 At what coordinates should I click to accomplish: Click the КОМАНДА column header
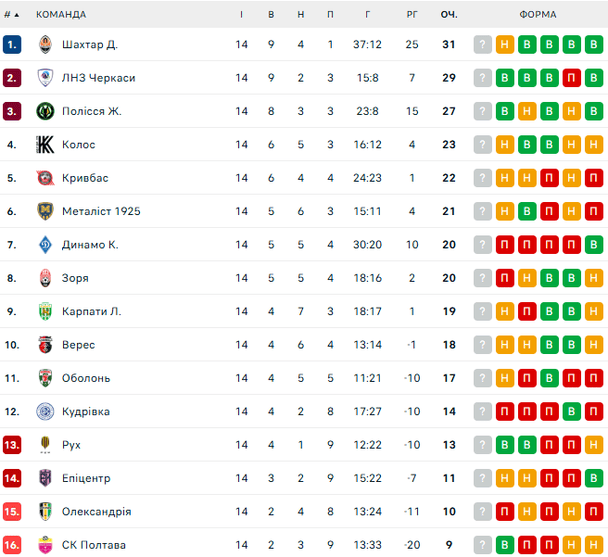click(x=61, y=15)
